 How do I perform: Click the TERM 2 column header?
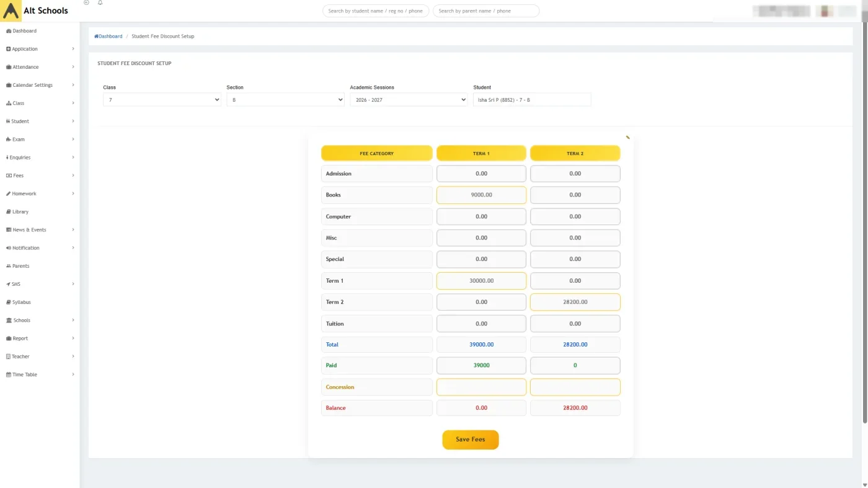coord(575,153)
